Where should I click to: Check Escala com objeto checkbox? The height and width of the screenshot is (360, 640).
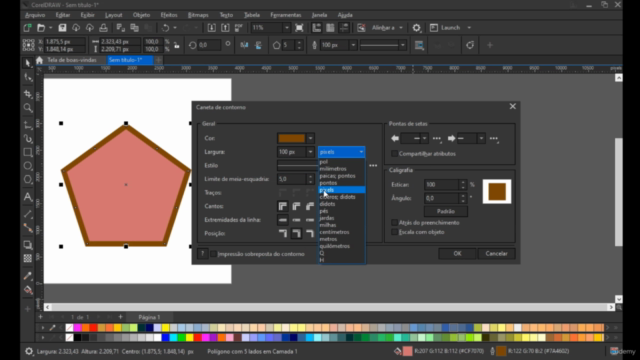click(394, 232)
